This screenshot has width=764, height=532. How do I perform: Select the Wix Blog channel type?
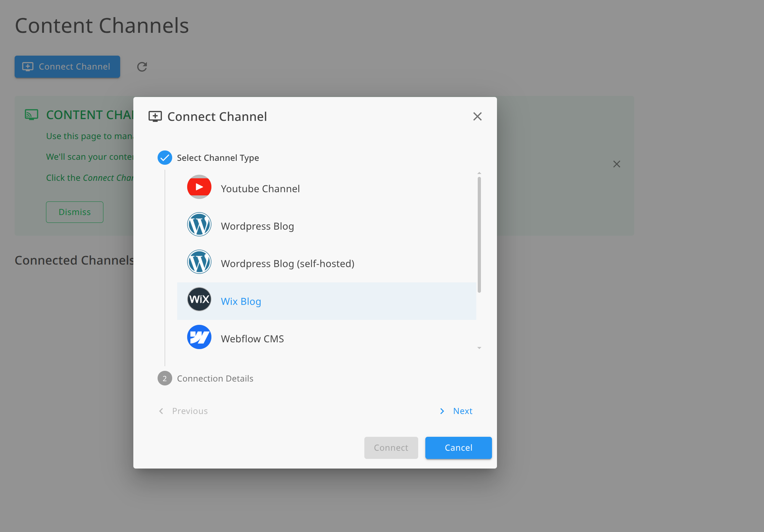click(241, 301)
